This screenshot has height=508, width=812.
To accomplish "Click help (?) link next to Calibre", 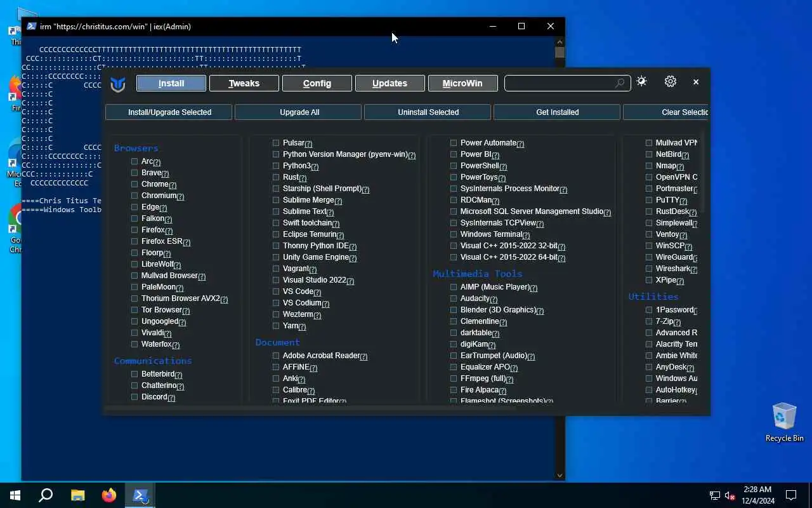I will pos(311,391).
